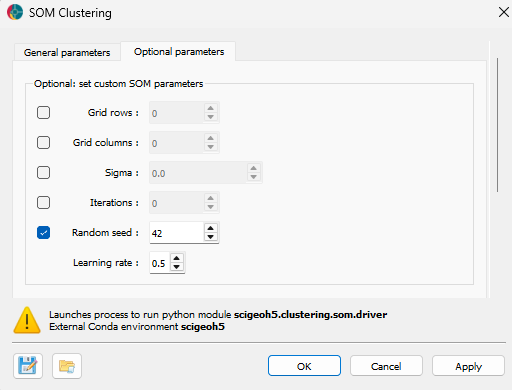Select the Optional parameters tab

179,52
